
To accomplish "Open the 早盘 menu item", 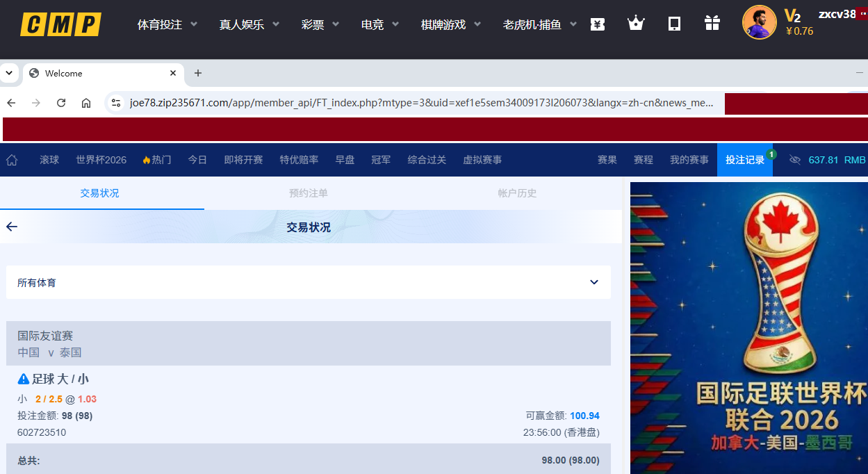I will tap(345, 160).
